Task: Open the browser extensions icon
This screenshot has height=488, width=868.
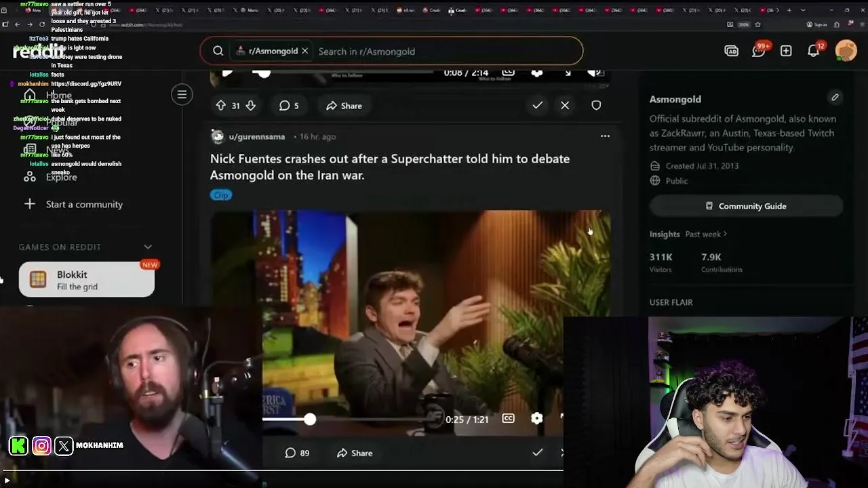Action: coord(836,24)
